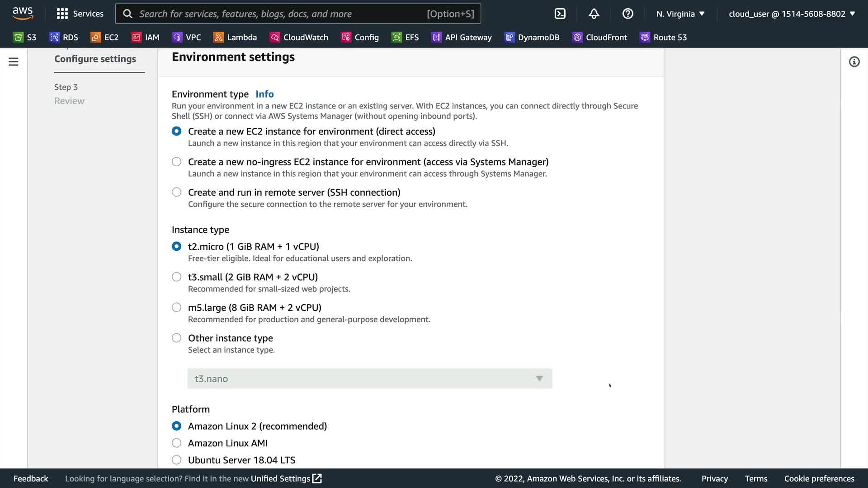
Task: Expand the t3.nano instance type dropdown
Action: coord(369,379)
